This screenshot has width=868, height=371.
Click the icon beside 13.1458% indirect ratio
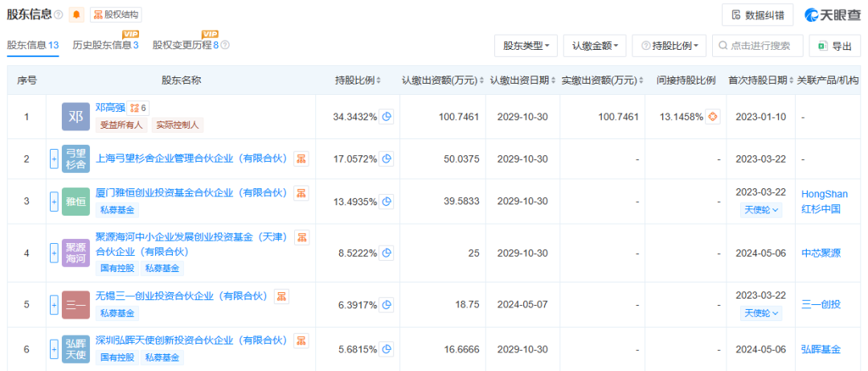point(713,117)
